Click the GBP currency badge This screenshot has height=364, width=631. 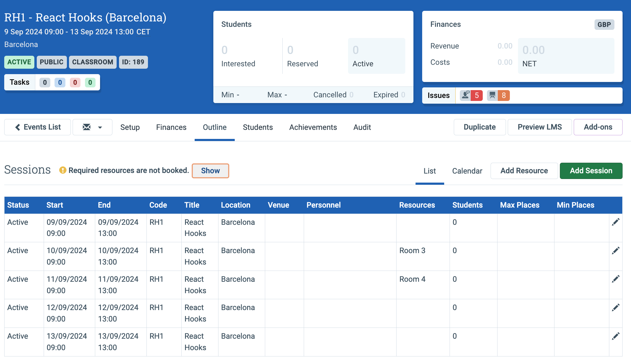604,25
